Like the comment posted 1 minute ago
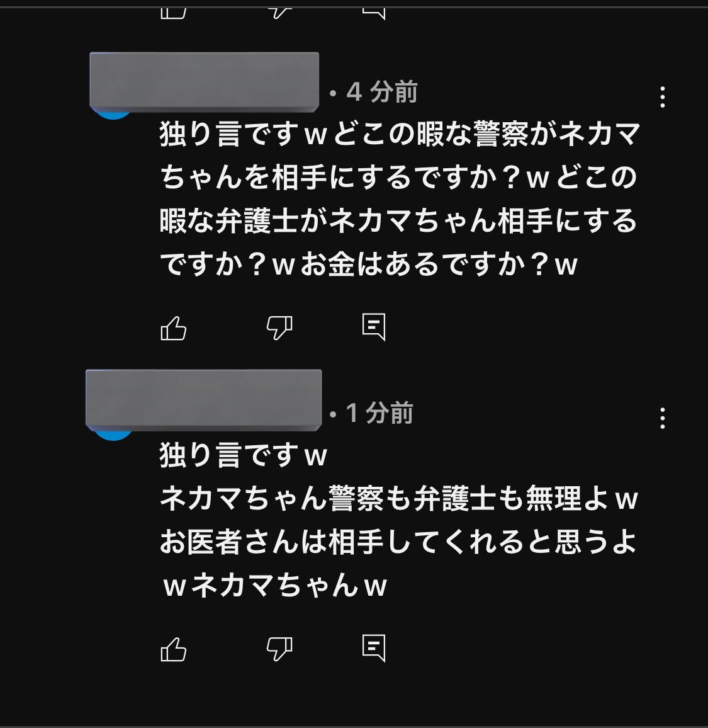708x728 pixels. [x=174, y=649]
